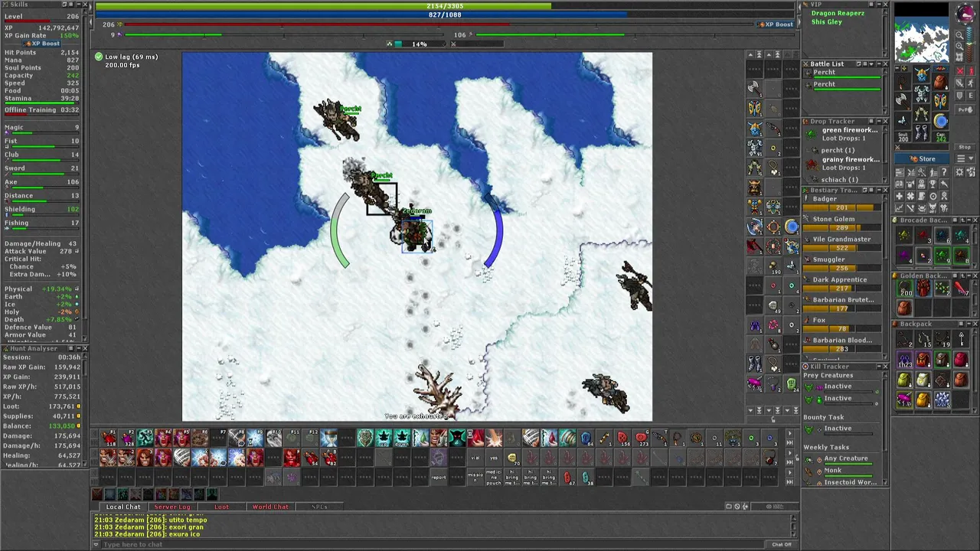The image size is (980, 551).
Task: Click the minimap
Action: (922, 33)
